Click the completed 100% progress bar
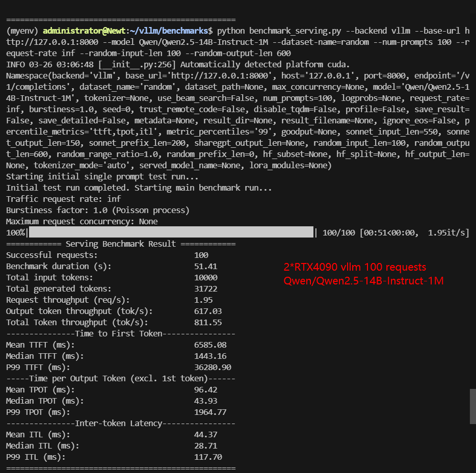Image resolution: width=476 pixels, height=473 pixels. 171,233
